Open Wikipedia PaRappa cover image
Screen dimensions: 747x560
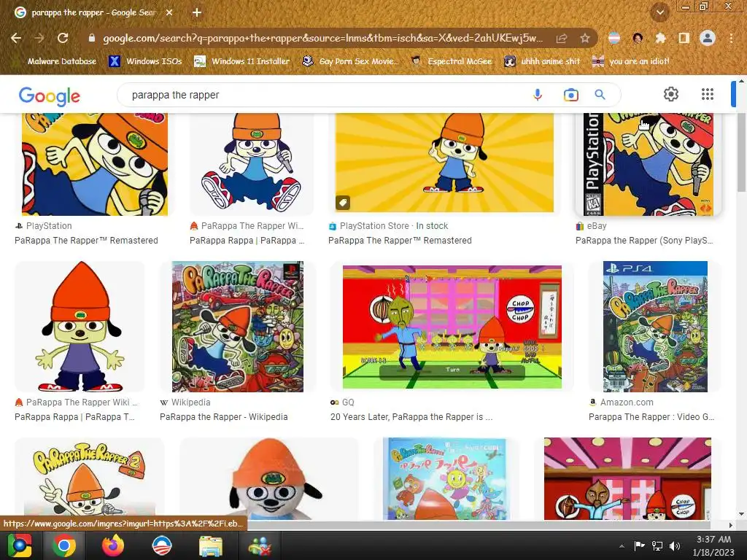click(x=238, y=327)
